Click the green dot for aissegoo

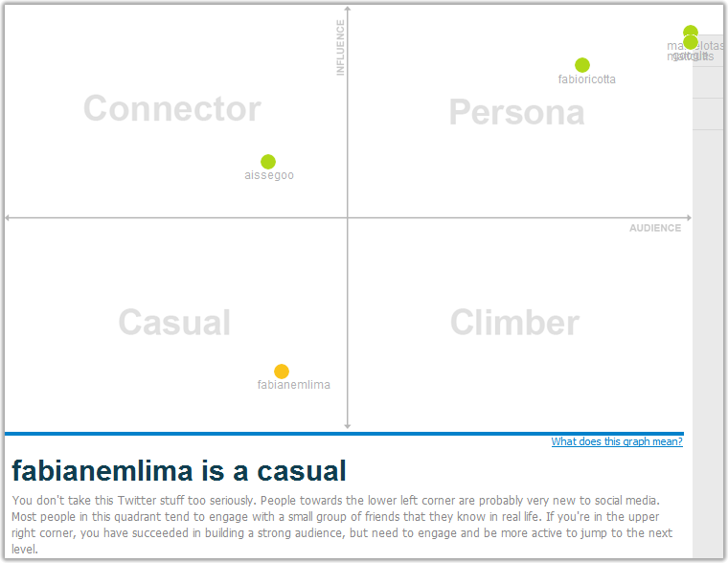point(268,162)
